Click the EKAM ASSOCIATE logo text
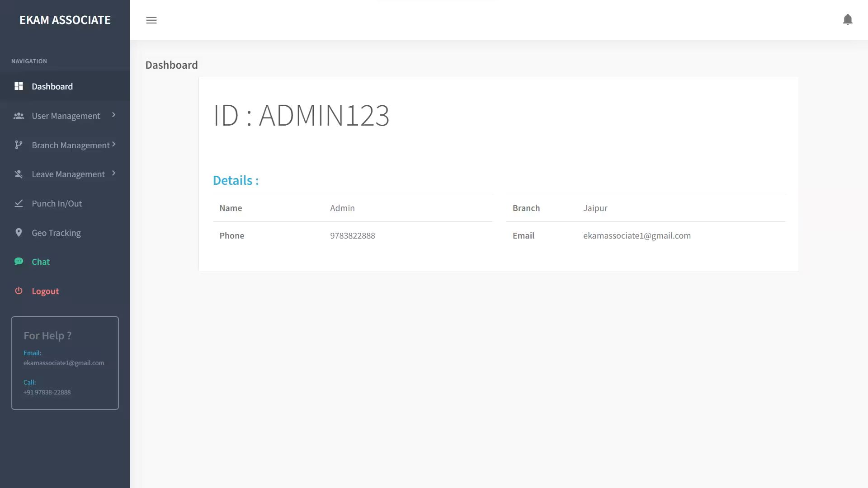The image size is (868, 488). [65, 20]
